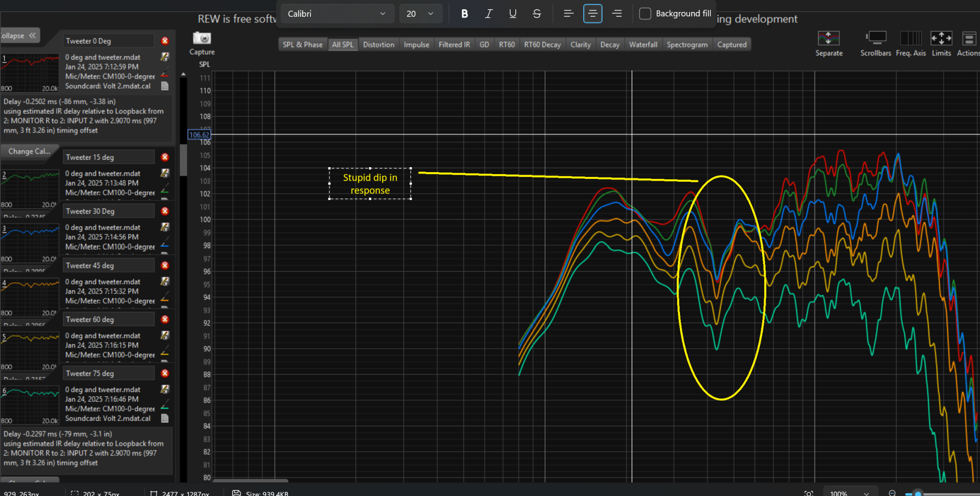
Task: Click the measurement list scroll-up arrow
Action: pos(183,75)
